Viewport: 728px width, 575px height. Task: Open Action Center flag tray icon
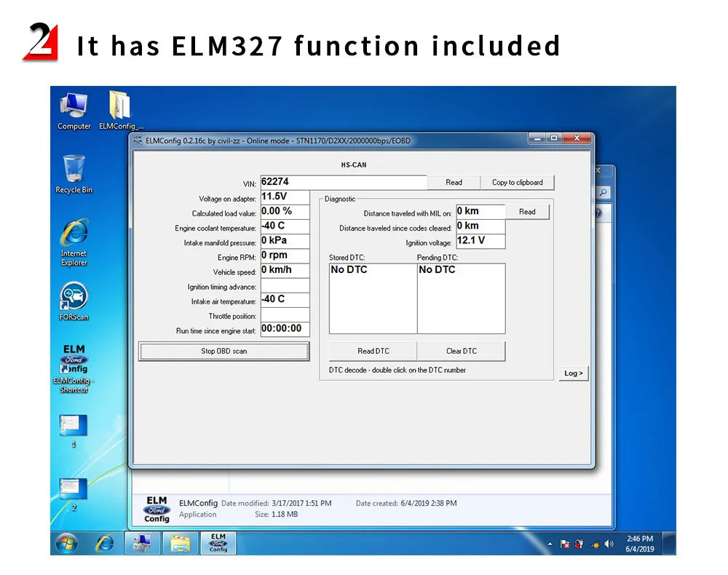point(565,544)
